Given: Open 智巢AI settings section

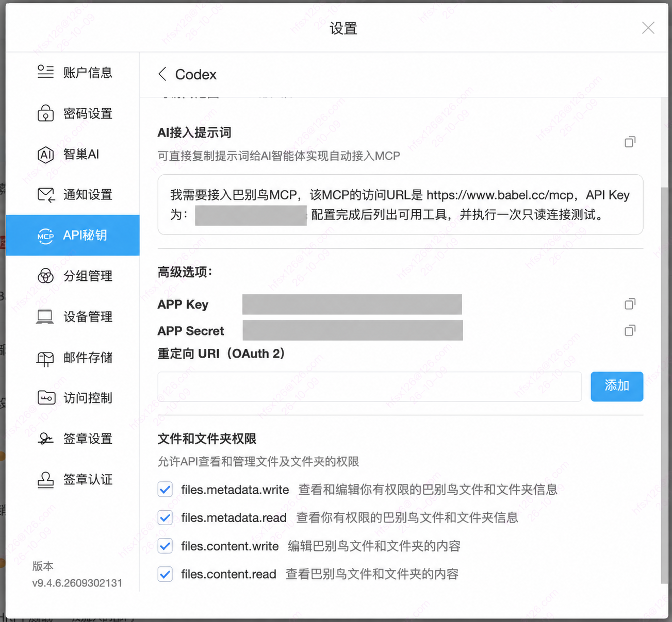Looking at the screenshot, I should click(x=73, y=154).
